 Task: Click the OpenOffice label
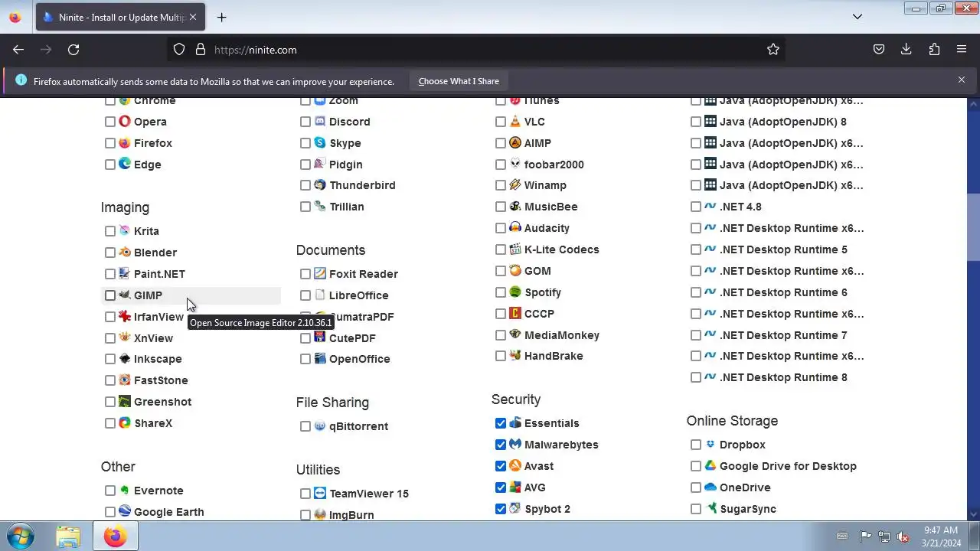[x=359, y=359]
